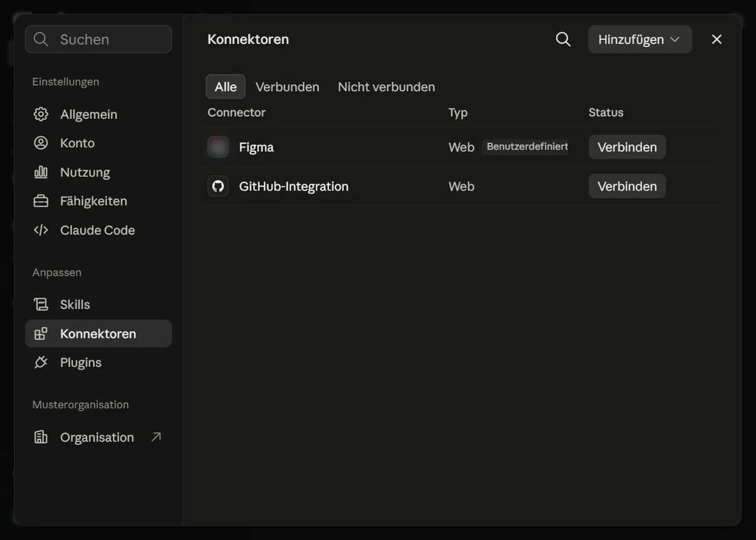Click the Claude Code brackets icon
The width and height of the screenshot is (756, 540).
41,230
